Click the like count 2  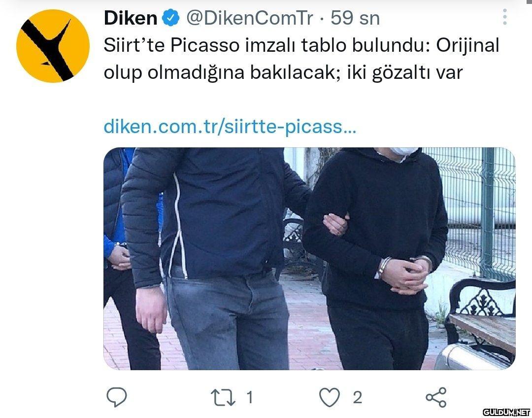(357, 397)
